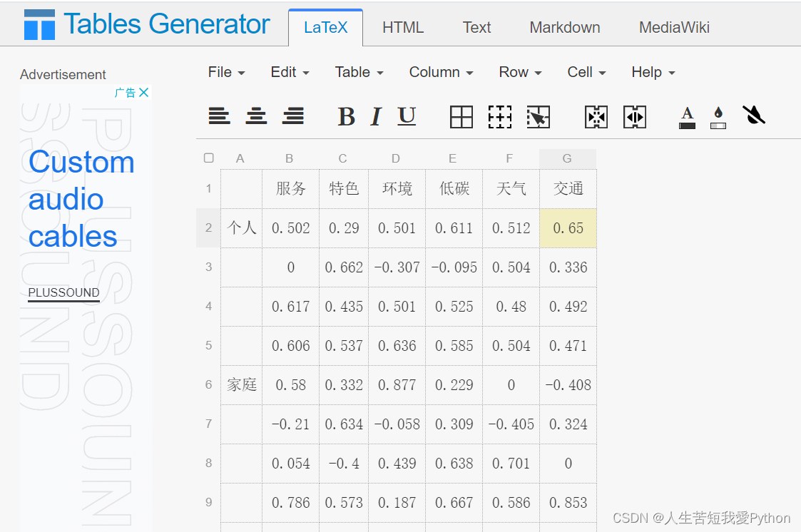Select row header 9
Image resolution: width=801 pixels, height=532 pixels.
[x=208, y=502]
